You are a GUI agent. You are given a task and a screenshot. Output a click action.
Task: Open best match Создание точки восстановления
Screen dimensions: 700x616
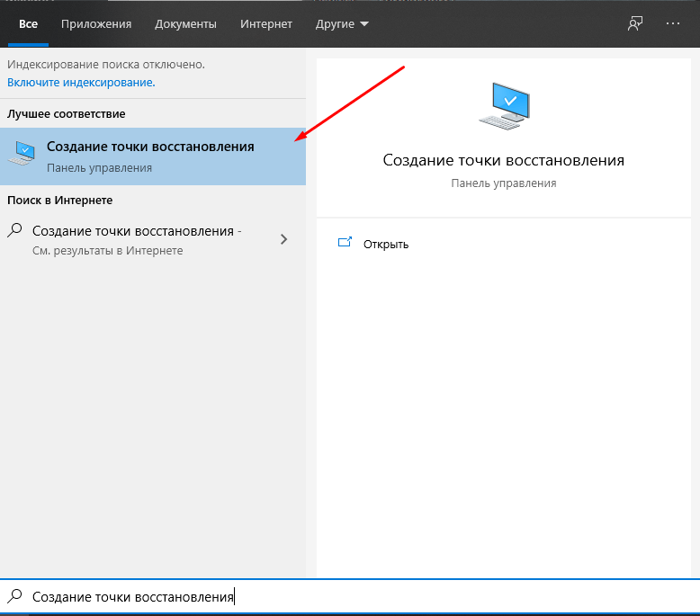[153, 156]
